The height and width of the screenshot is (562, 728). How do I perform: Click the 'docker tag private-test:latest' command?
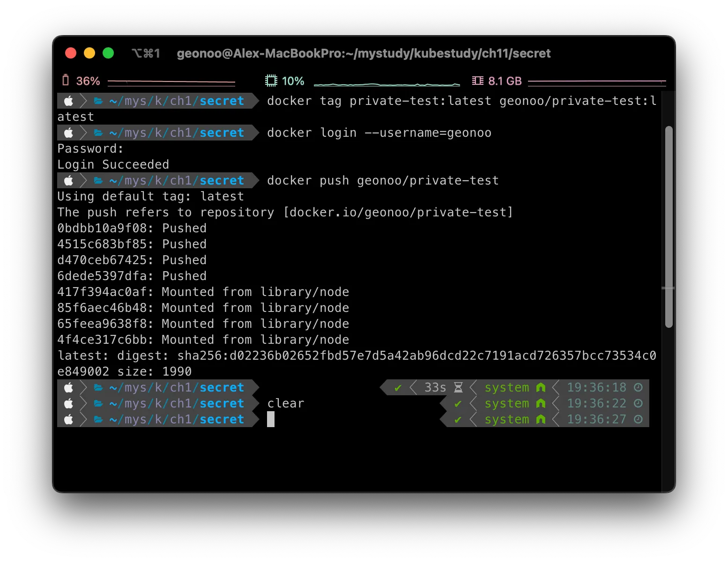(x=379, y=101)
